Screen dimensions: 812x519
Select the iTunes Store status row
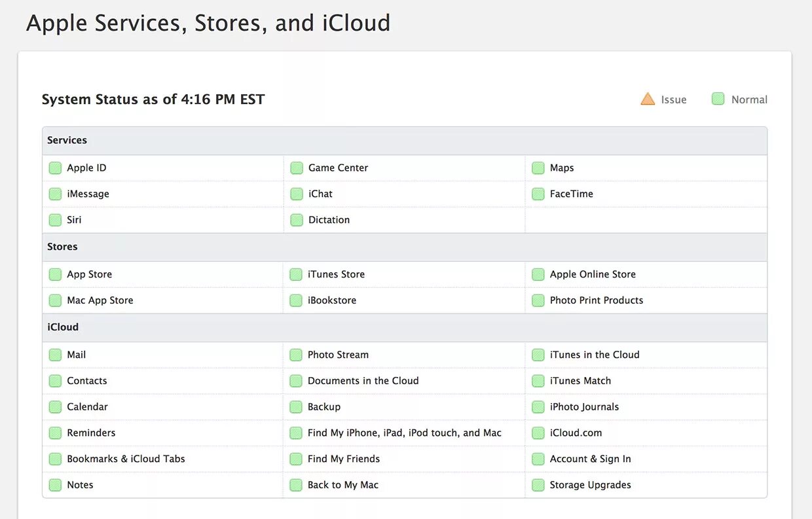pos(336,275)
